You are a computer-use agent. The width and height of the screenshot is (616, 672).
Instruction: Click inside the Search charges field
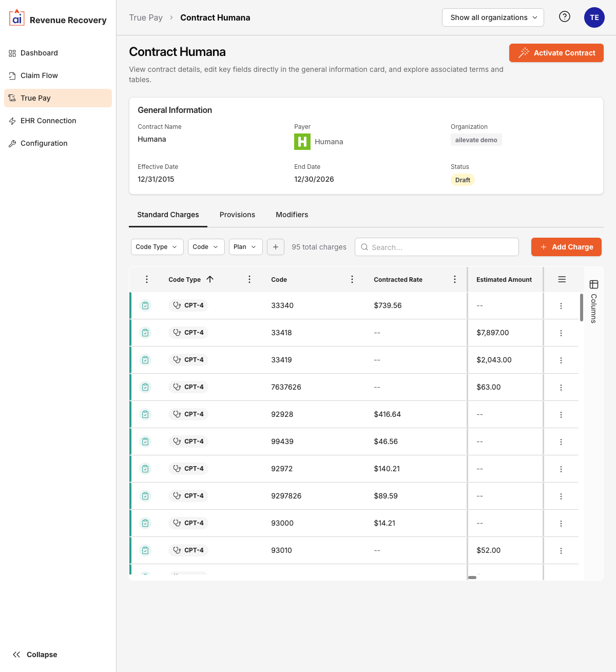[x=436, y=247]
